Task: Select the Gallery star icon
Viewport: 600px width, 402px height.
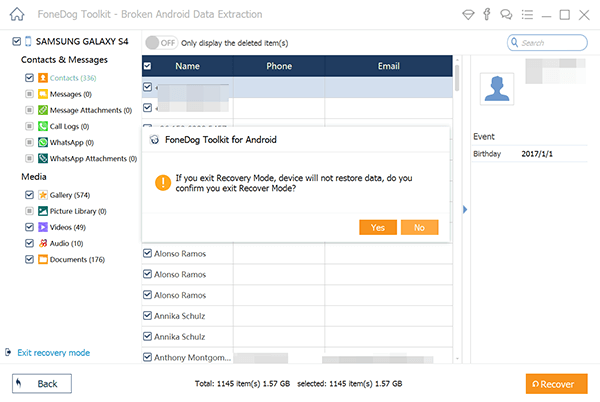Action: click(x=43, y=195)
